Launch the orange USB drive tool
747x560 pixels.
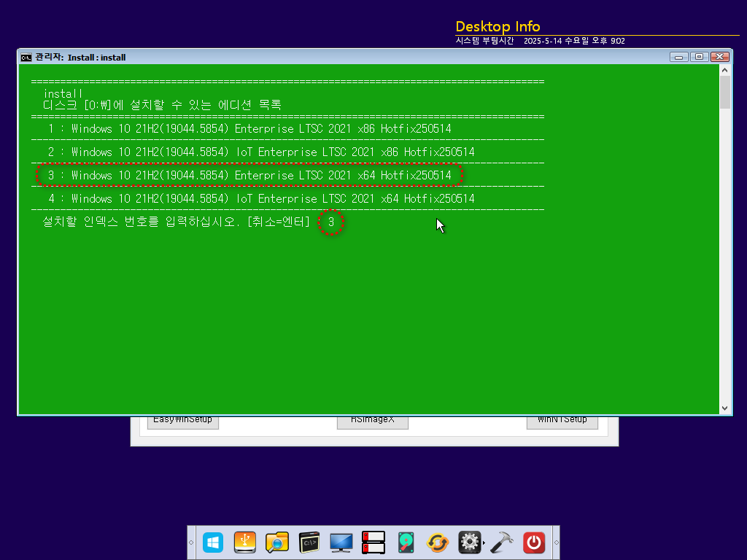pyautogui.click(x=245, y=542)
